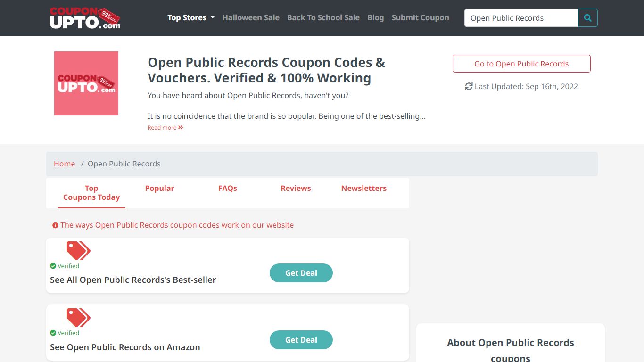Click Open Public Records breadcrumb text
This screenshot has width=644, height=362.
(x=124, y=164)
